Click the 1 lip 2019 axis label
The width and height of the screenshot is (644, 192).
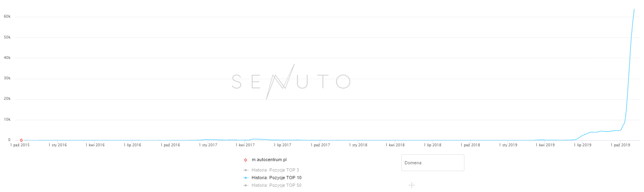(x=582, y=145)
